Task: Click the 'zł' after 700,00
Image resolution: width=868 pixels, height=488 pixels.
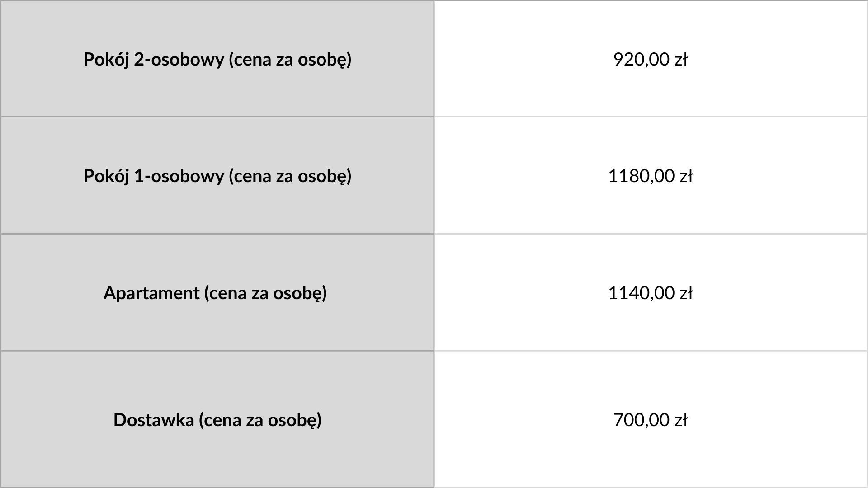Action: (x=681, y=420)
